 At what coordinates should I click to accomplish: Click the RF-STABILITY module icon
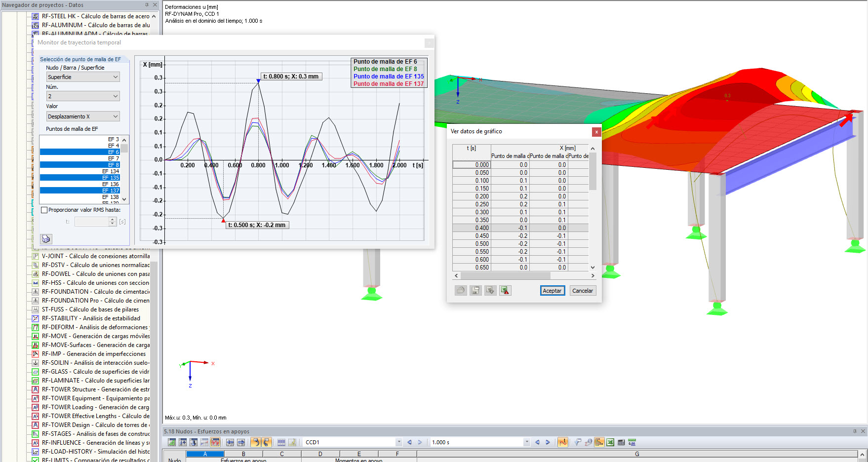(x=35, y=318)
